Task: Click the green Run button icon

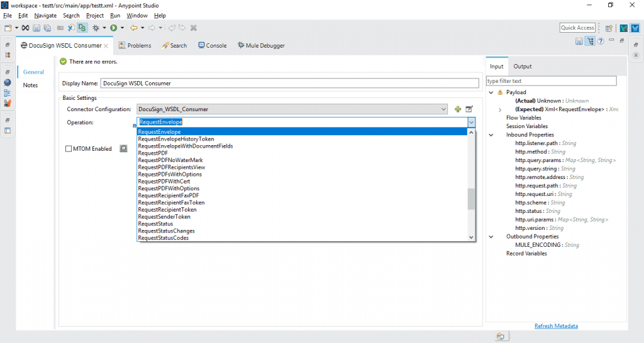Action: click(114, 28)
